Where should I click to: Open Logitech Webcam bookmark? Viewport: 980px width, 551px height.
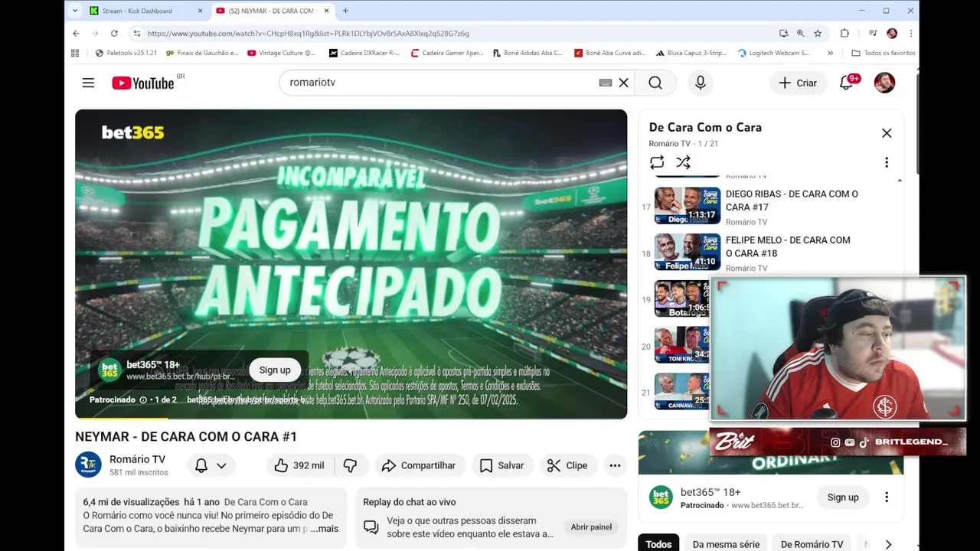pos(773,54)
